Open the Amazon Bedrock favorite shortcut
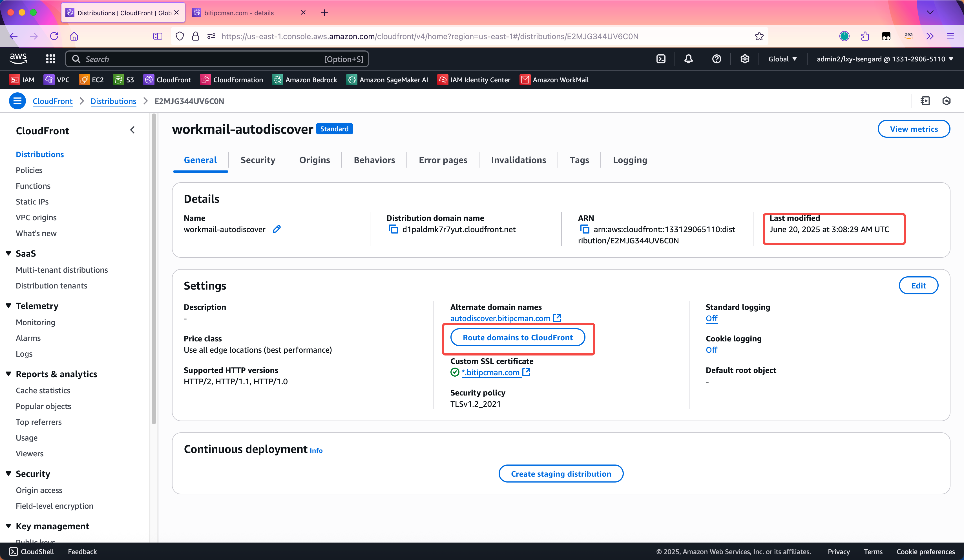Viewport: 964px width, 560px height. tap(304, 79)
